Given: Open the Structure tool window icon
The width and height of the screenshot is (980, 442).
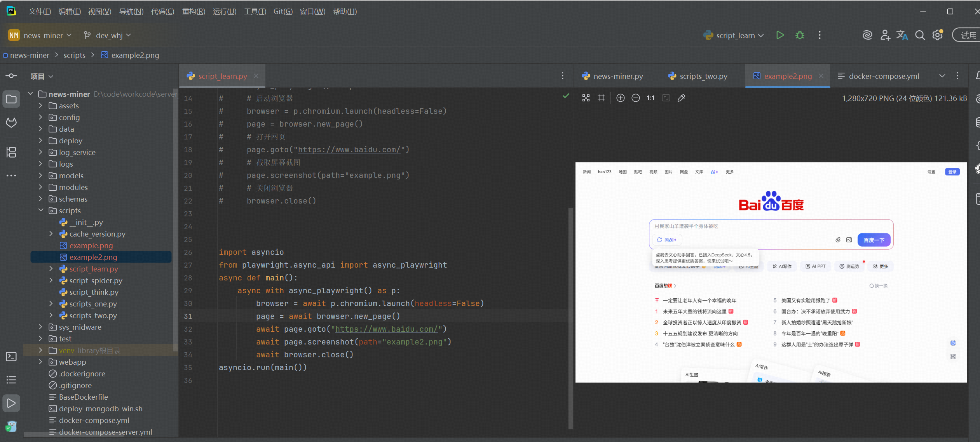Looking at the screenshot, I should (11, 152).
